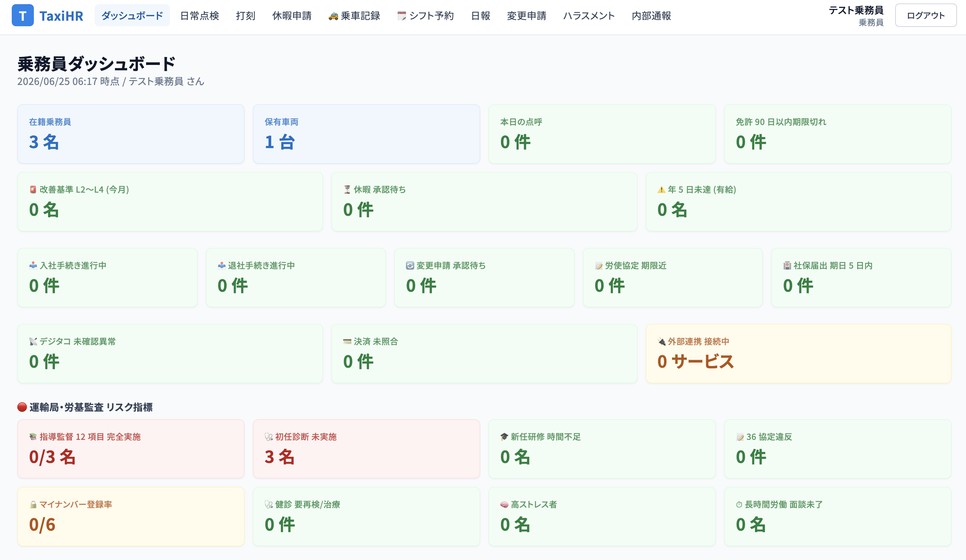Click the hourglass icon on 休暇 承認待ち card
Viewport: 966px width, 560px height.
tap(347, 189)
